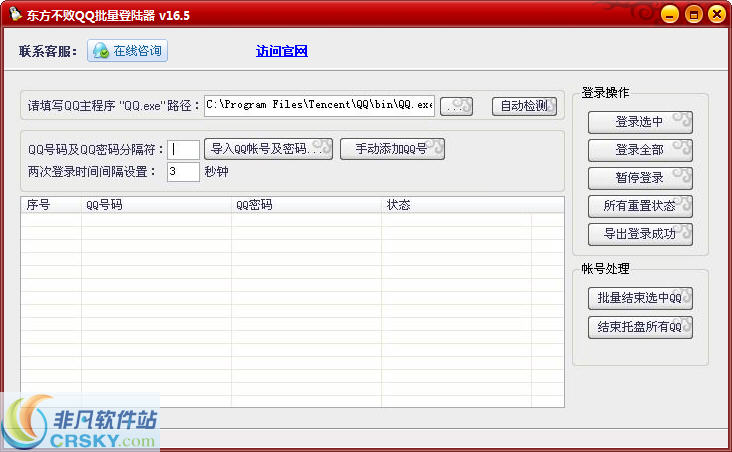The width and height of the screenshot is (732, 452).
Task: Click 导入QQ帐号及密码 import button
Action: pos(268,149)
